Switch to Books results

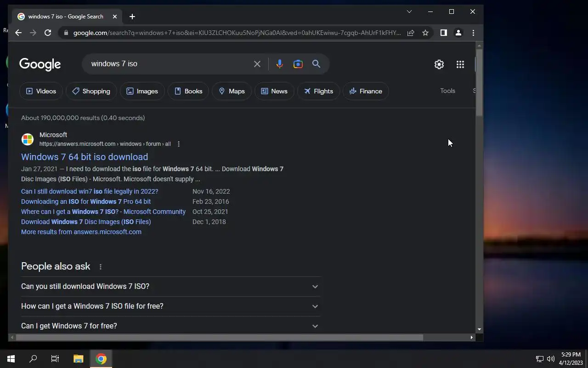pyautogui.click(x=188, y=91)
